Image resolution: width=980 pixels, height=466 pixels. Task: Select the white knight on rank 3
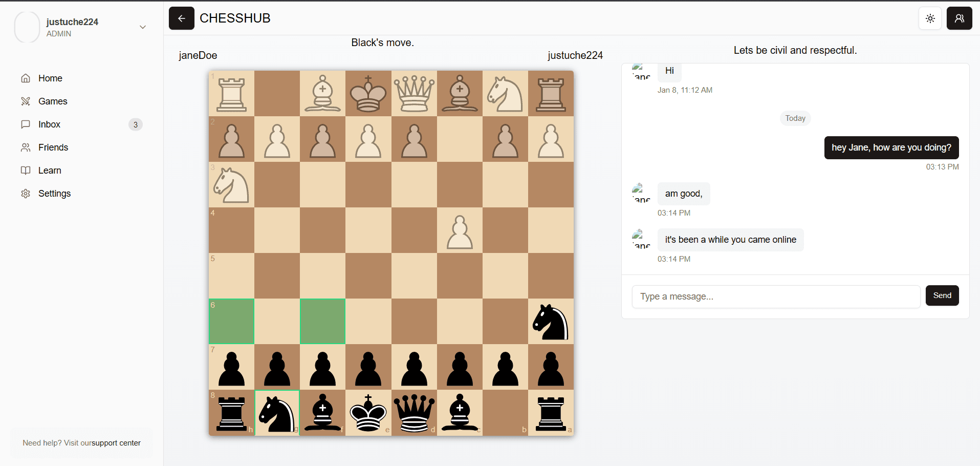click(231, 185)
